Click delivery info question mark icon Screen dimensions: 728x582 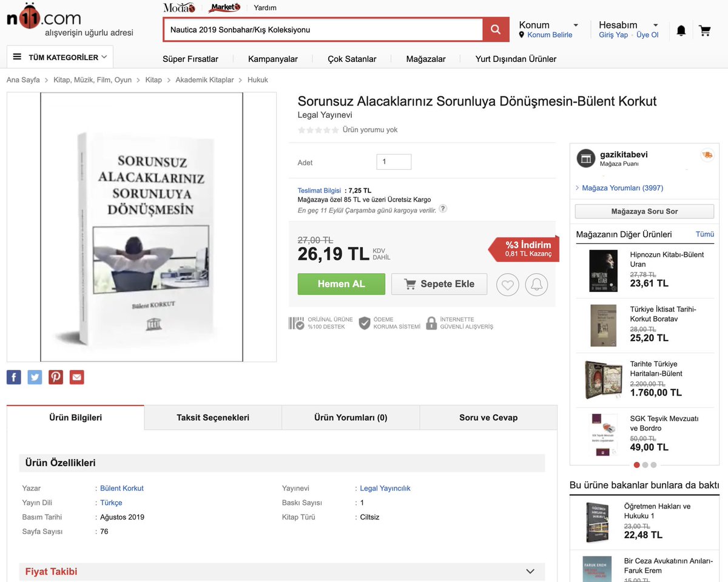(443, 209)
